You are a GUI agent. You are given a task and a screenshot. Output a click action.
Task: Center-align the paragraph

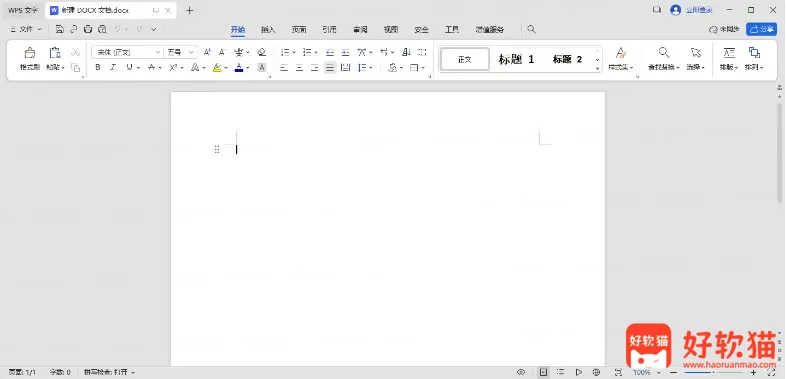pyautogui.click(x=299, y=67)
